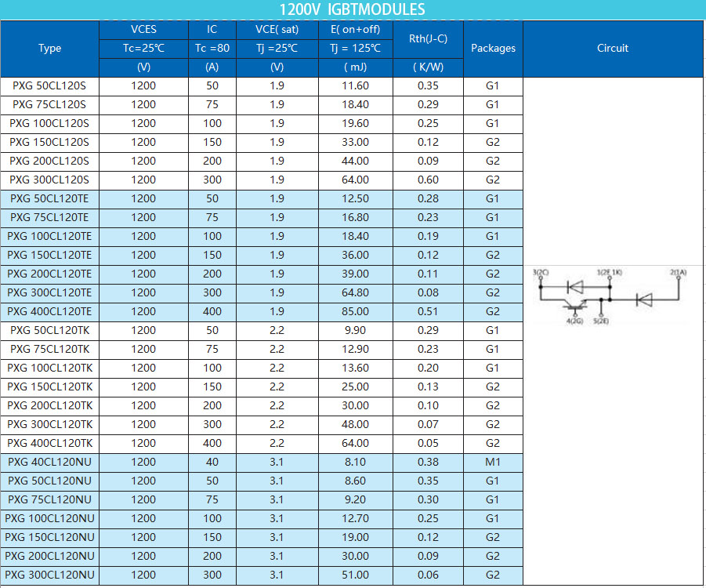Click the 2(1A) terminal label in circuit
Image resolution: width=706 pixels, height=588 pixels.
(678, 271)
